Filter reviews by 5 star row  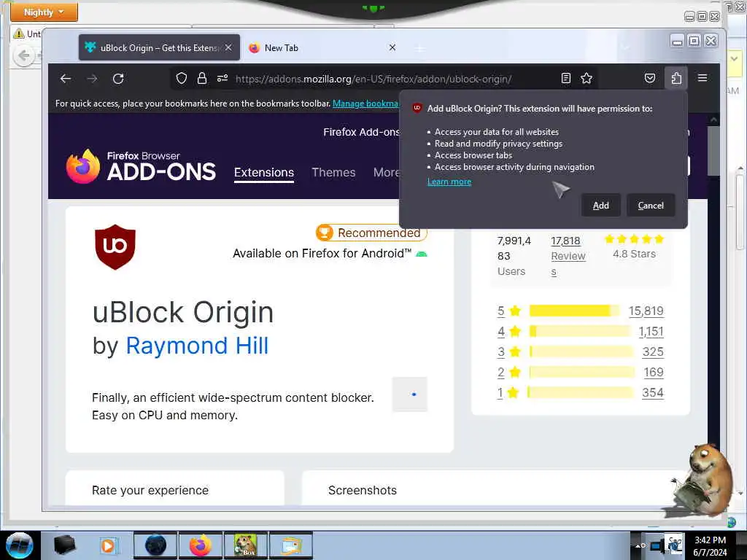coord(580,311)
